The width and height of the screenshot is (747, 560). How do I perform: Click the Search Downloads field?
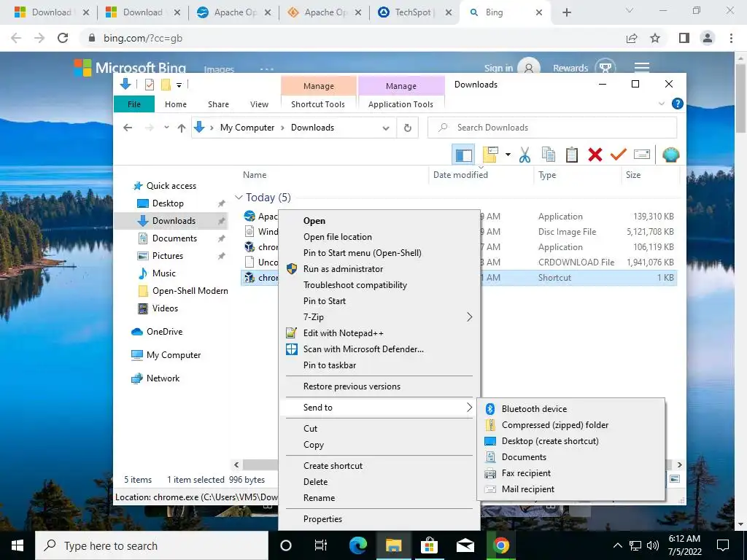552,128
